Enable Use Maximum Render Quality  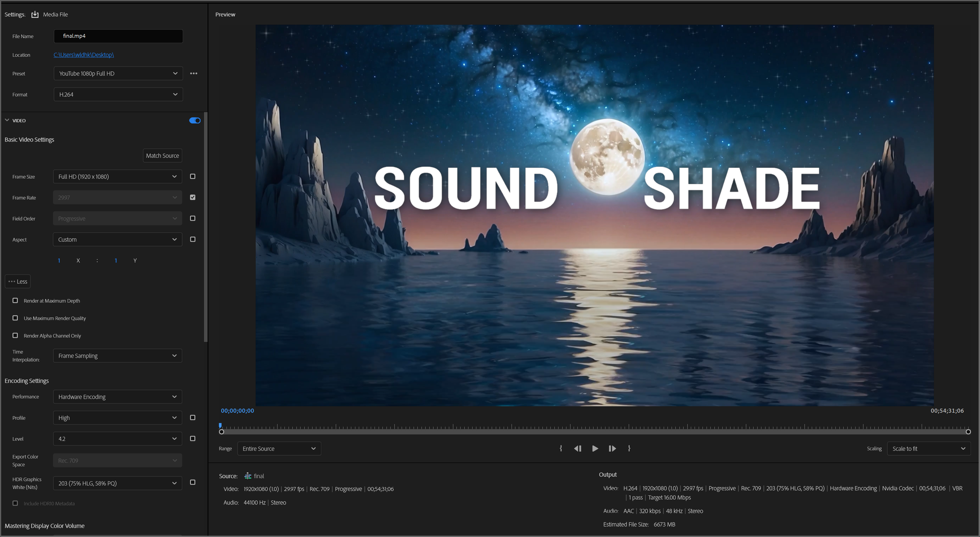[15, 318]
